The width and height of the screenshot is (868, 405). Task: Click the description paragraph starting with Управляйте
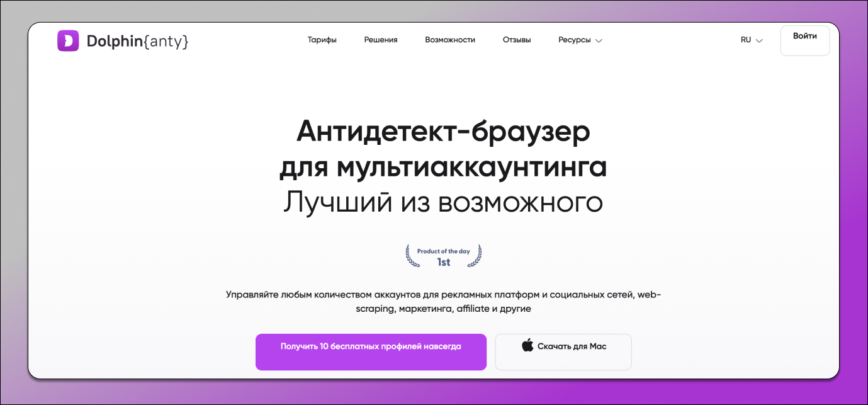click(x=443, y=302)
